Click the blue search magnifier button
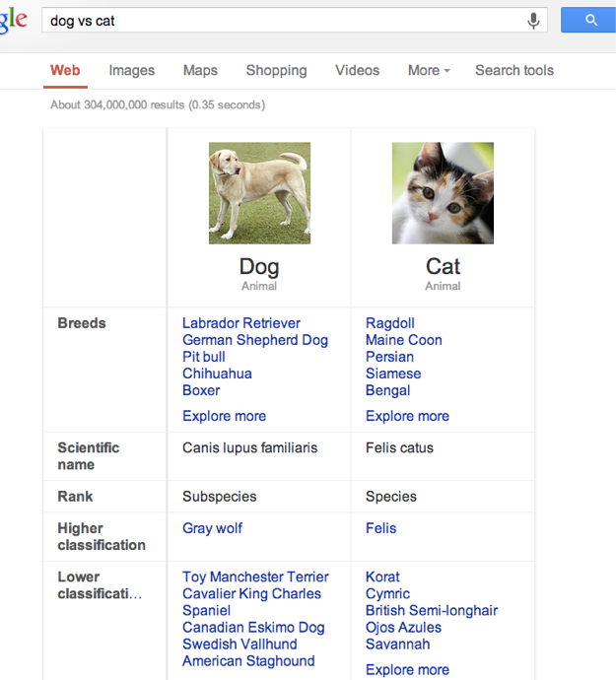616x680 pixels. pyautogui.click(x=588, y=20)
